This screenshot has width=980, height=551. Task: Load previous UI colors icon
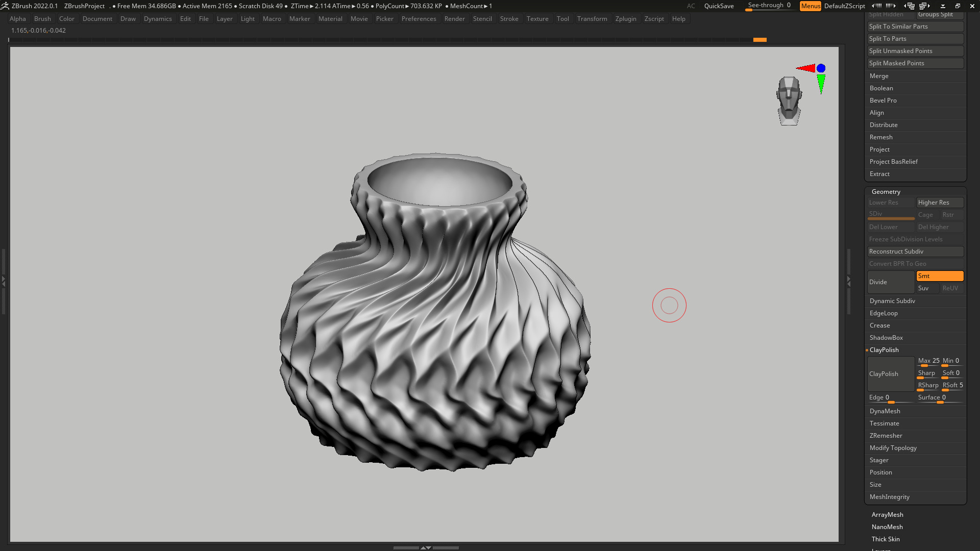(x=909, y=6)
